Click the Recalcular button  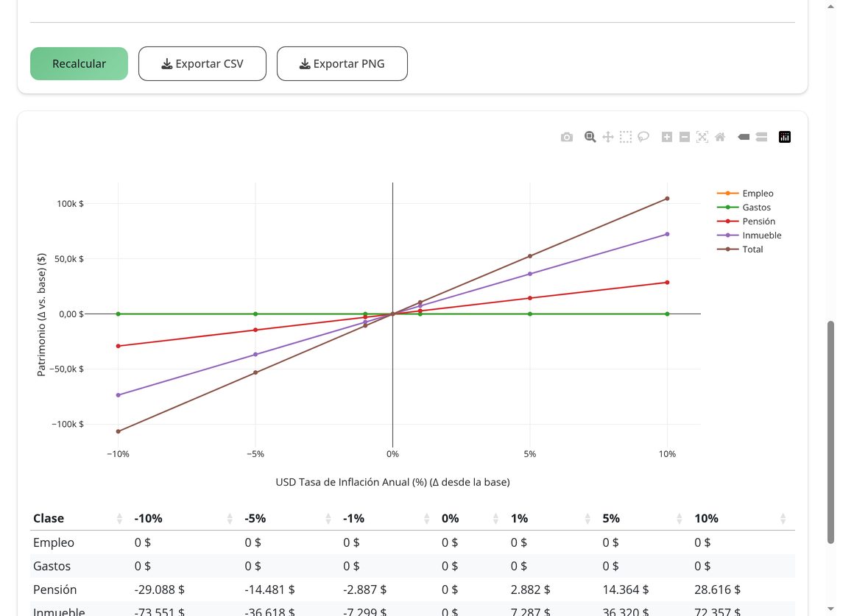pyautogui.click(x=79, y=64)
